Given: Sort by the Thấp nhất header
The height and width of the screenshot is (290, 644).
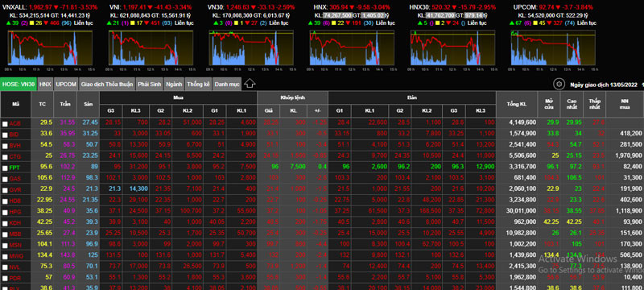Looking at the screenshot, I should tap(594, 105).
